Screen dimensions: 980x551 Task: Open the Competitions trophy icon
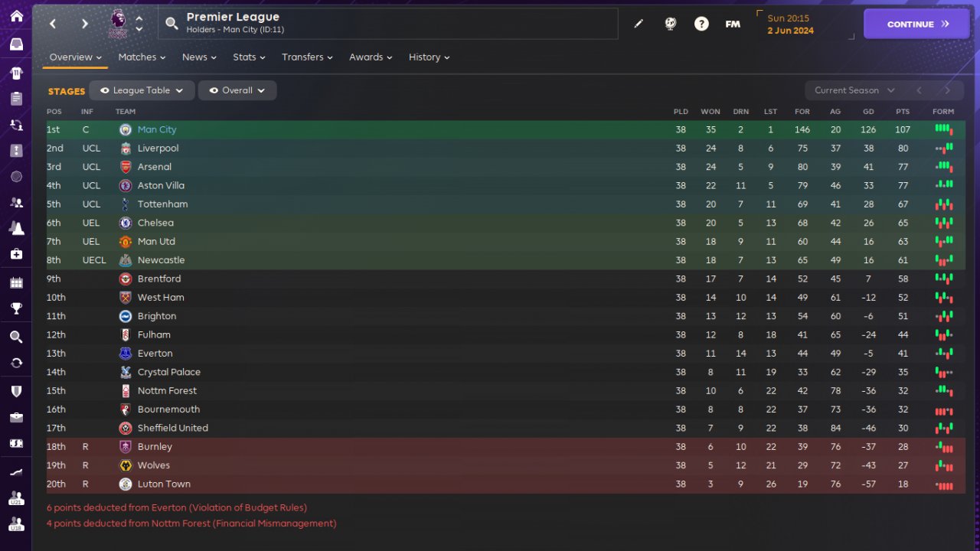pos(16,308)
